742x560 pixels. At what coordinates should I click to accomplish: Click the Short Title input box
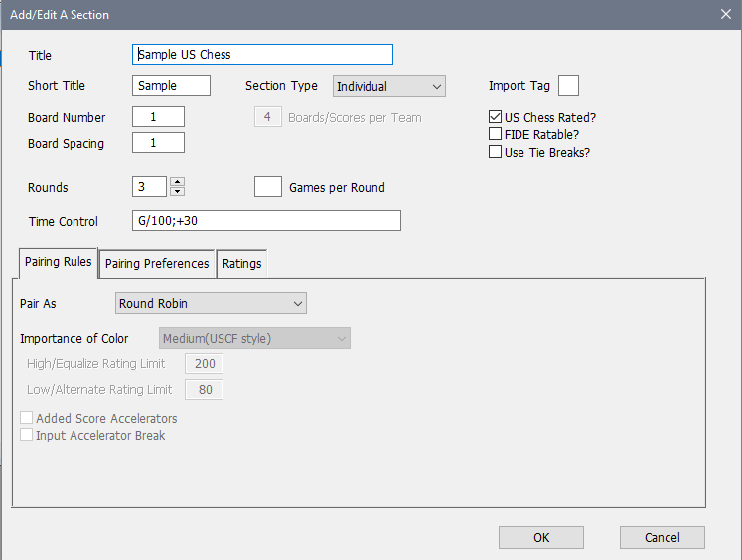tap(171, 86)
